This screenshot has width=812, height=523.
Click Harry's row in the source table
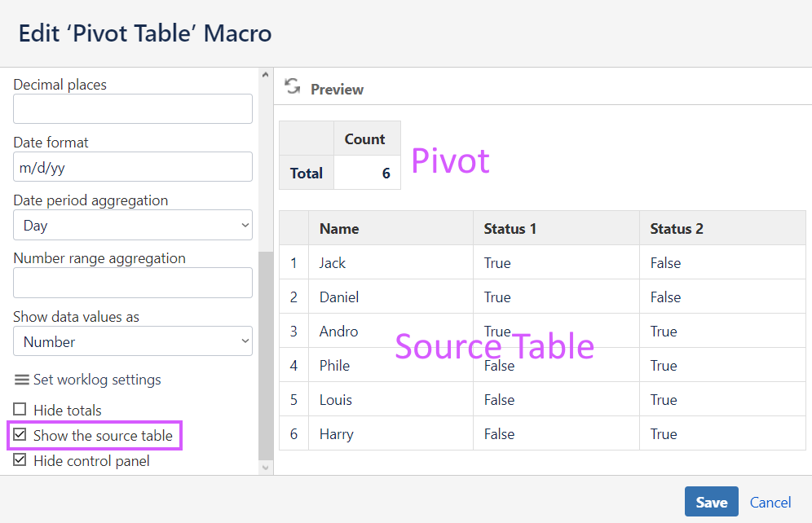click(336, 433)
